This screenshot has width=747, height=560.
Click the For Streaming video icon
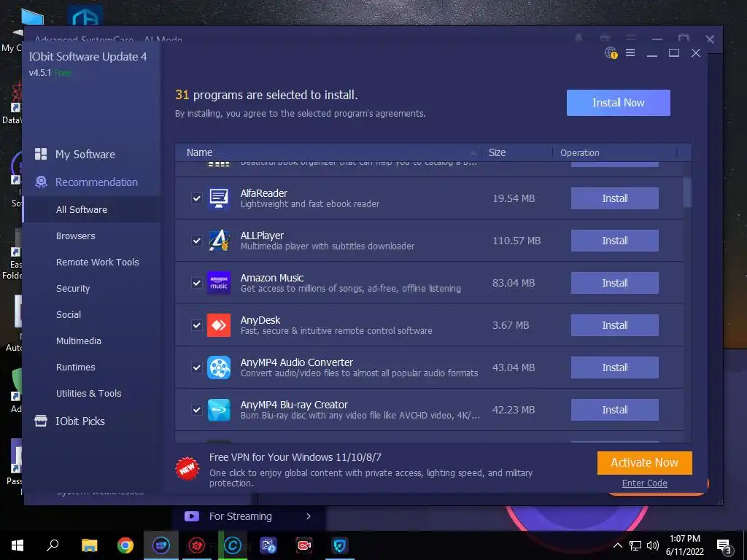click(192, 516)
